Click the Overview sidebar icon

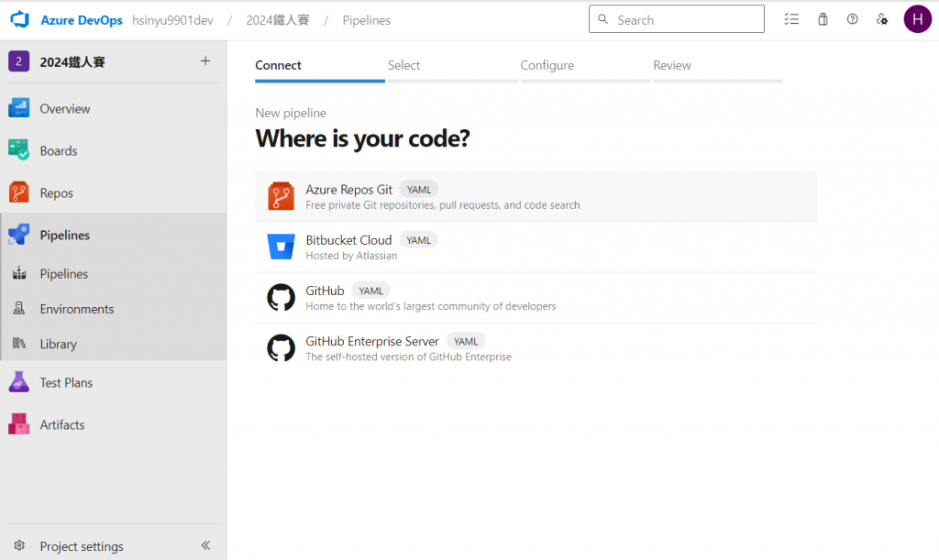tap(18, 108)
